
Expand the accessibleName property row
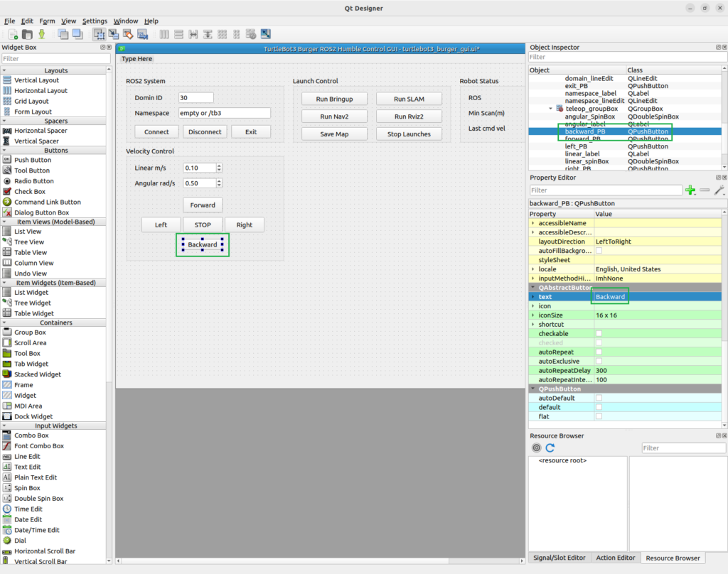(x=533, y=223)
